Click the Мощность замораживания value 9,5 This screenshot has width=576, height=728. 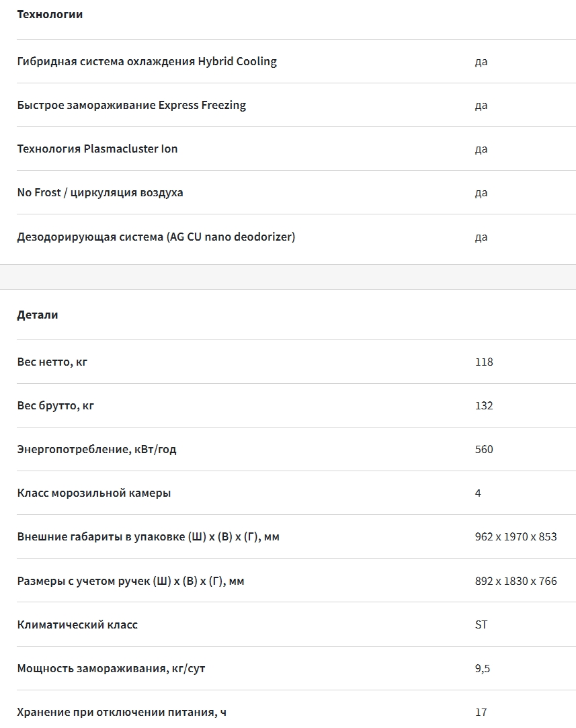pyautogui.click(x=483, y=669)
